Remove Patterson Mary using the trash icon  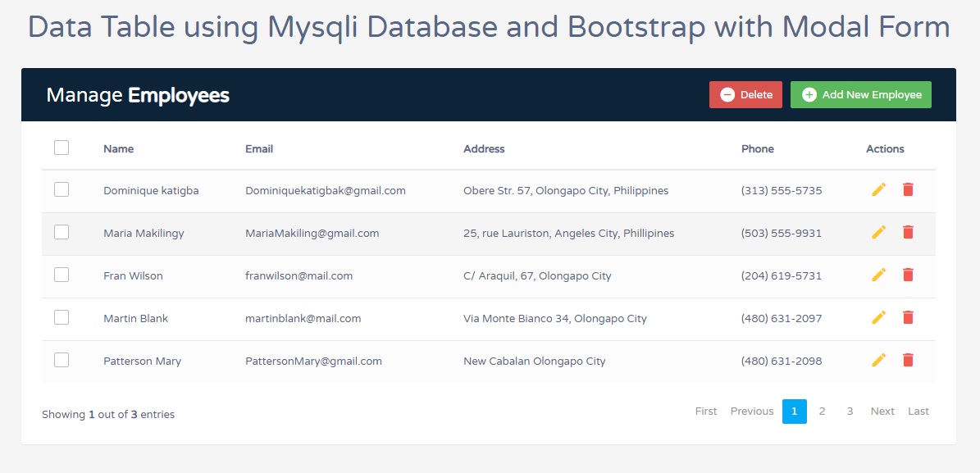point(908,360)
